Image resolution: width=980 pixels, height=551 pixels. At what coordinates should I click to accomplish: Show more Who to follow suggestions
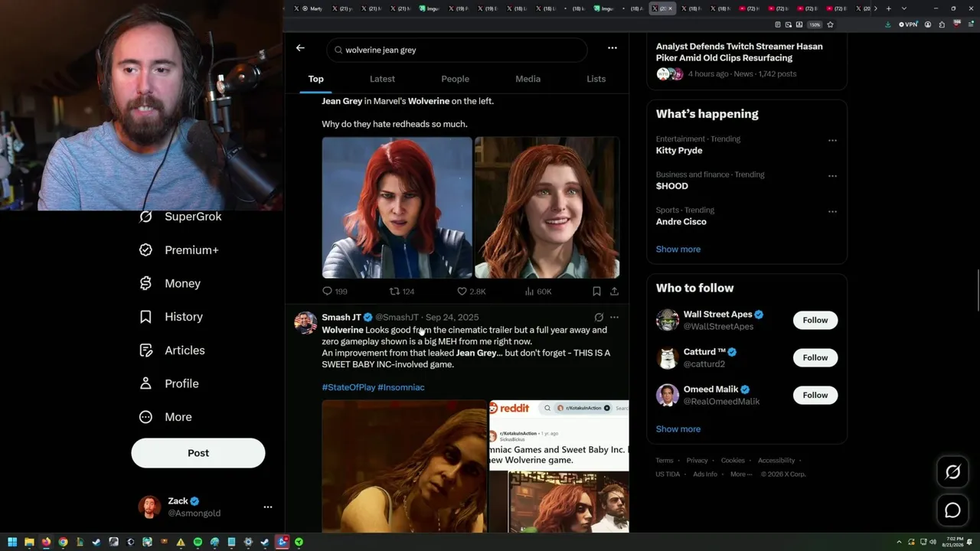pos(678,429)
